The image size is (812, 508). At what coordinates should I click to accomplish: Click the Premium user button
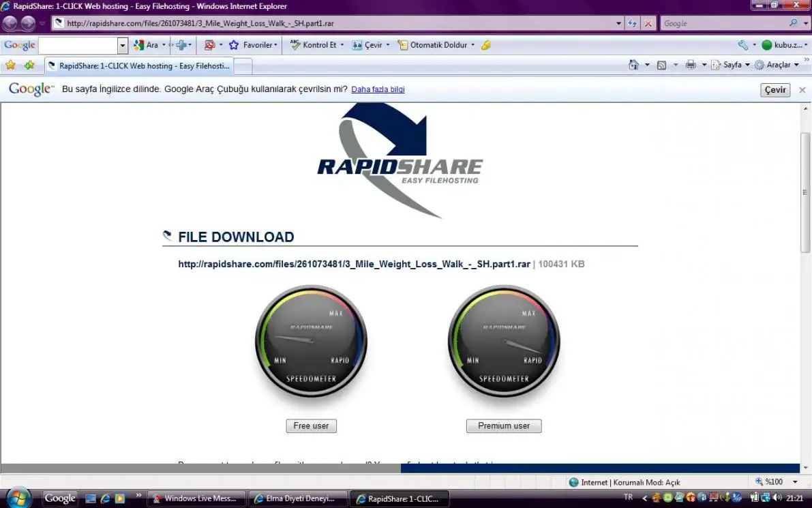point(504,425)
